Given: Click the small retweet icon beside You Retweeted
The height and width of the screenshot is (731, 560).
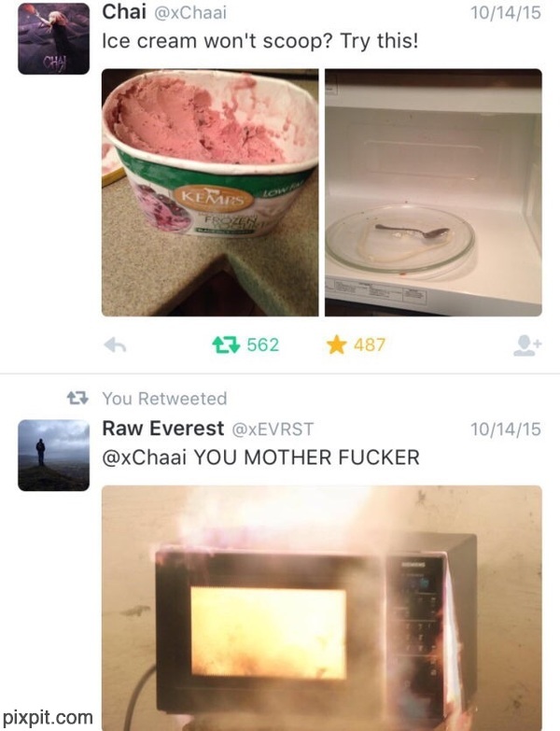Looking at the screenshot, I should (x=77, y=398).
